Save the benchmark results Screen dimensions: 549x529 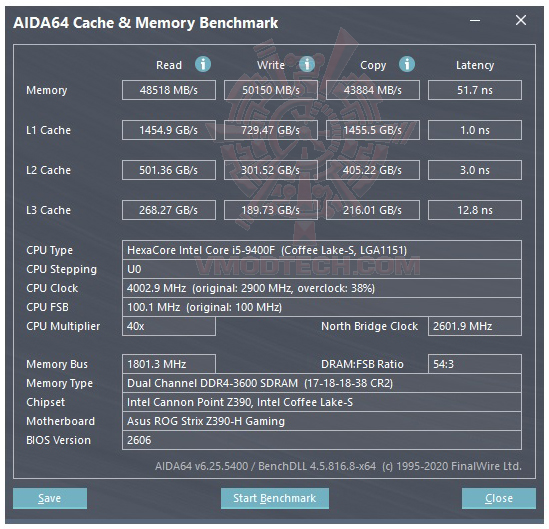point(50,498)
